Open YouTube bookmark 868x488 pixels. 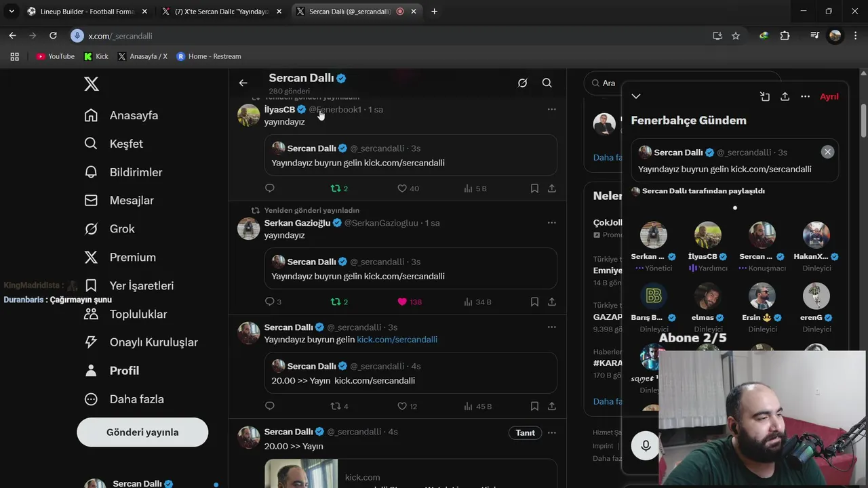[56, 56]
